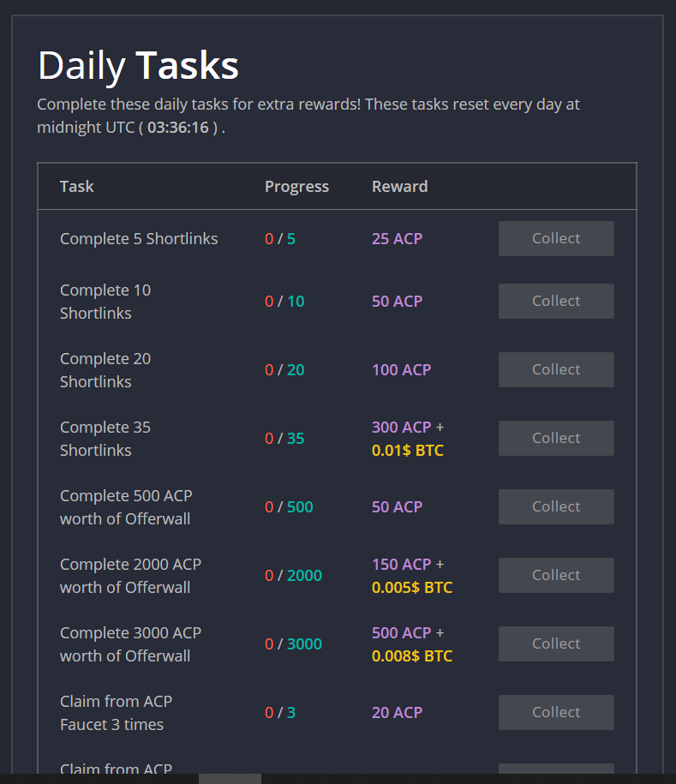
Task: Click the 150 ACP + 0.005$ BTC reward
Action: point(412,576)
